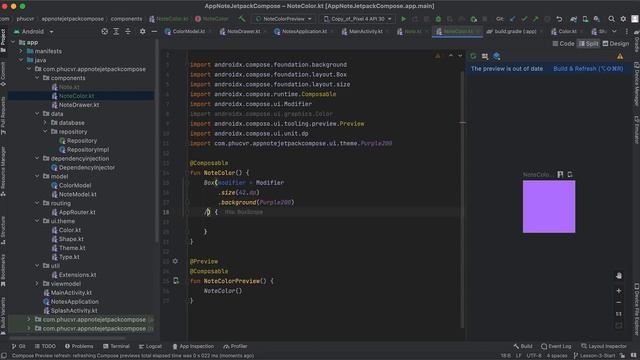The image size is (640, 360).
Task: Open the Layout Inspector
Action: tap(603, 346)
